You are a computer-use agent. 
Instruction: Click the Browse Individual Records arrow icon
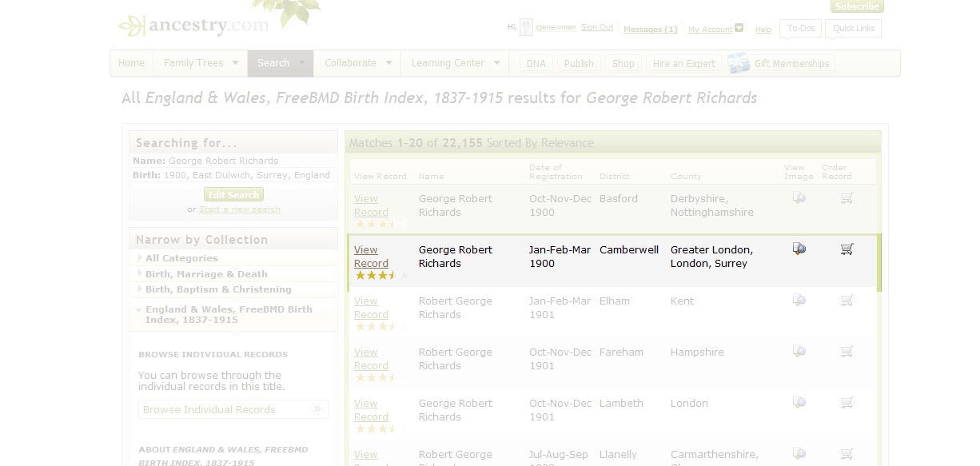317,409
